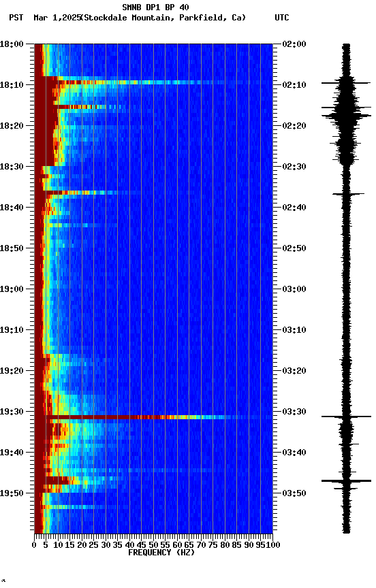Image resolution: width=376 pixels, height=588 pixels.
Task: Click the '90' frequency axis label
Action: (249, 546)
